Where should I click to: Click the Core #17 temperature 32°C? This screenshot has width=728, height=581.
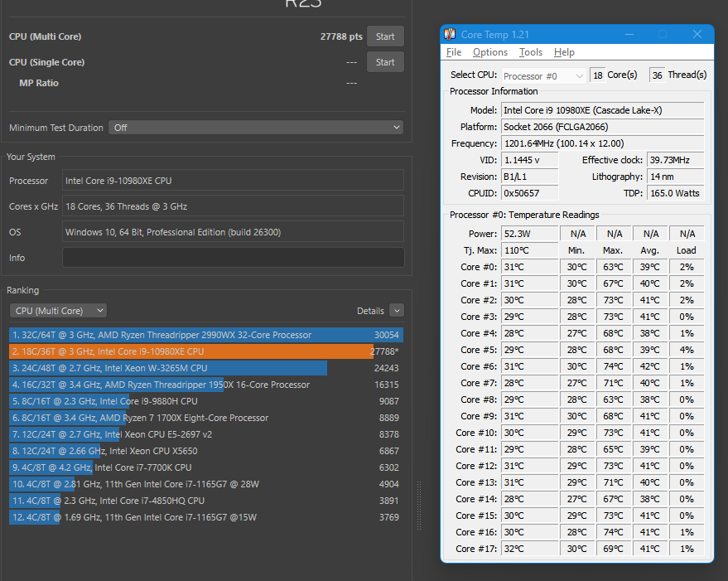[x=530, y=549]
